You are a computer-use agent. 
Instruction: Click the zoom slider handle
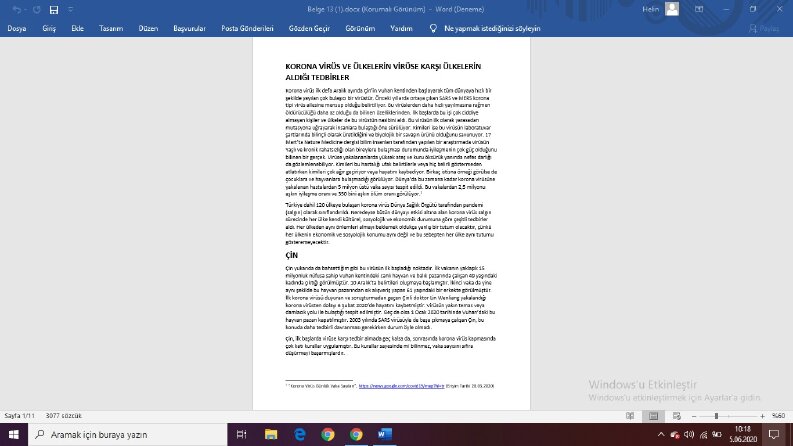[x=716, y=416]
